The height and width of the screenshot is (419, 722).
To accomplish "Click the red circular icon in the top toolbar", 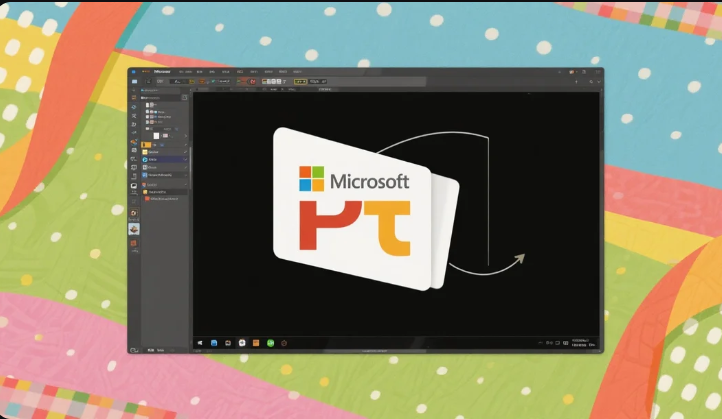I will [253, 81].
